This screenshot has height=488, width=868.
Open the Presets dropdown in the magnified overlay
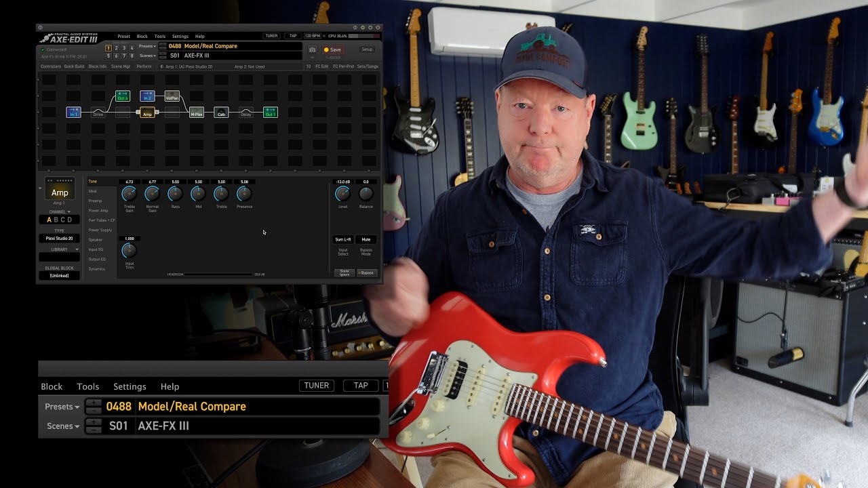(62, 407)
